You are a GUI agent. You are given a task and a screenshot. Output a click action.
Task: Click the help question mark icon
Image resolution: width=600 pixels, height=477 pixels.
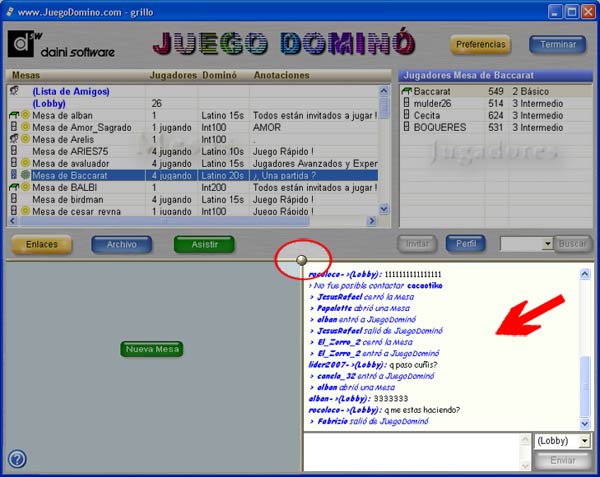(17, 459)
